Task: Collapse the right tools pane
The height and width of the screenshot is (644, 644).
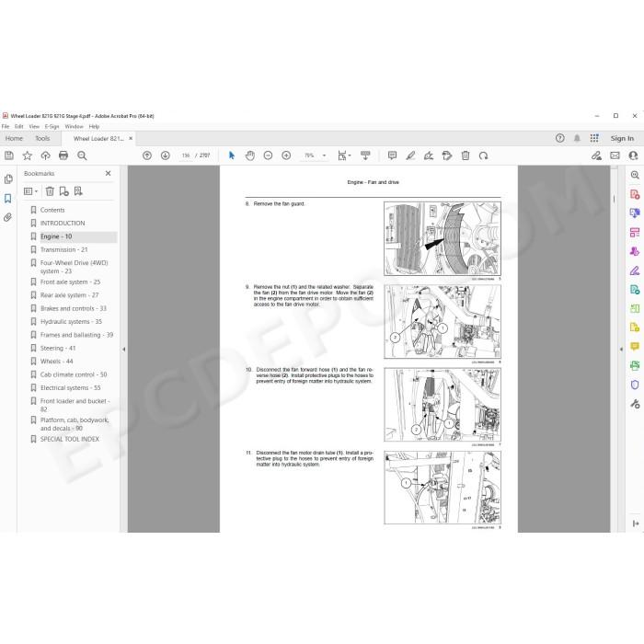Action: coord(621,349)
